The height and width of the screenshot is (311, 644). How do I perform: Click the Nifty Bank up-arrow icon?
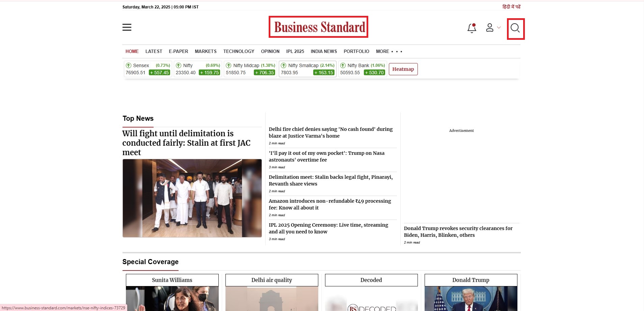(343, 65)
